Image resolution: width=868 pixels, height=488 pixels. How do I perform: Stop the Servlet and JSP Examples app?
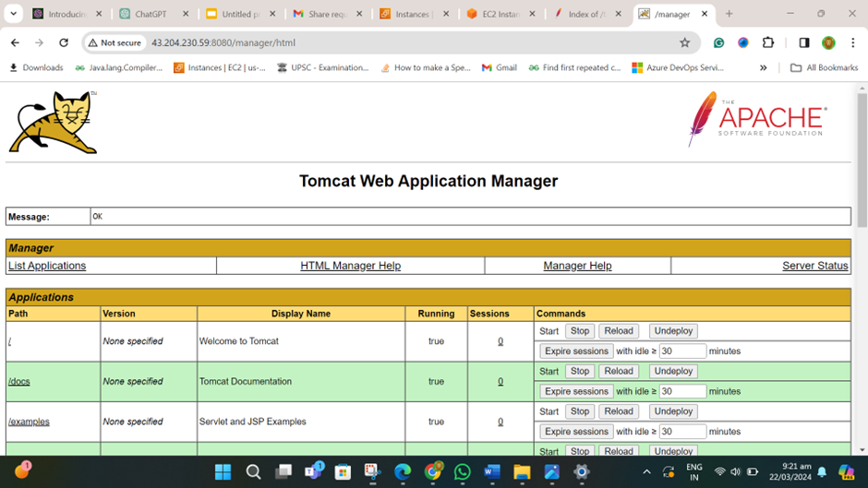pyautogui.click(x=580, y=411)
